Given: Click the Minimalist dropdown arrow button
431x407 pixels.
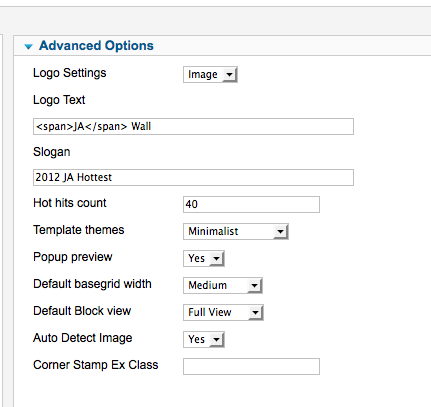Looking at the screenshot, I should 280,232.
